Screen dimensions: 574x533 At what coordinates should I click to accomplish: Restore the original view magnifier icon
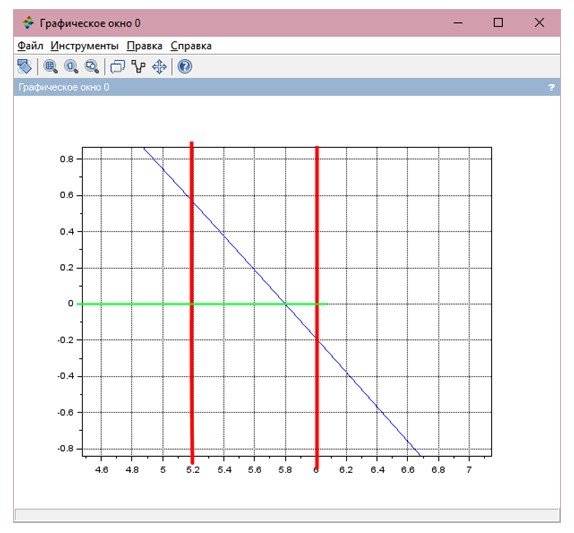click(71, 67)
